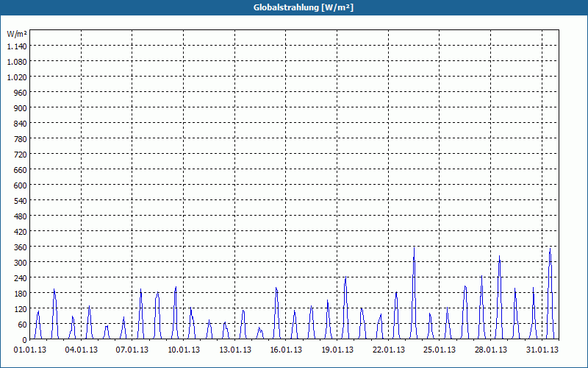
Task: Click the 600 y-axis value
Action: point(21,185)
